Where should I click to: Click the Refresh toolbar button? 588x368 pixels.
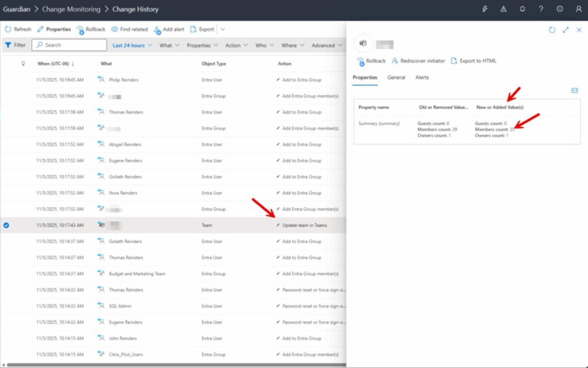click(18, 29)
